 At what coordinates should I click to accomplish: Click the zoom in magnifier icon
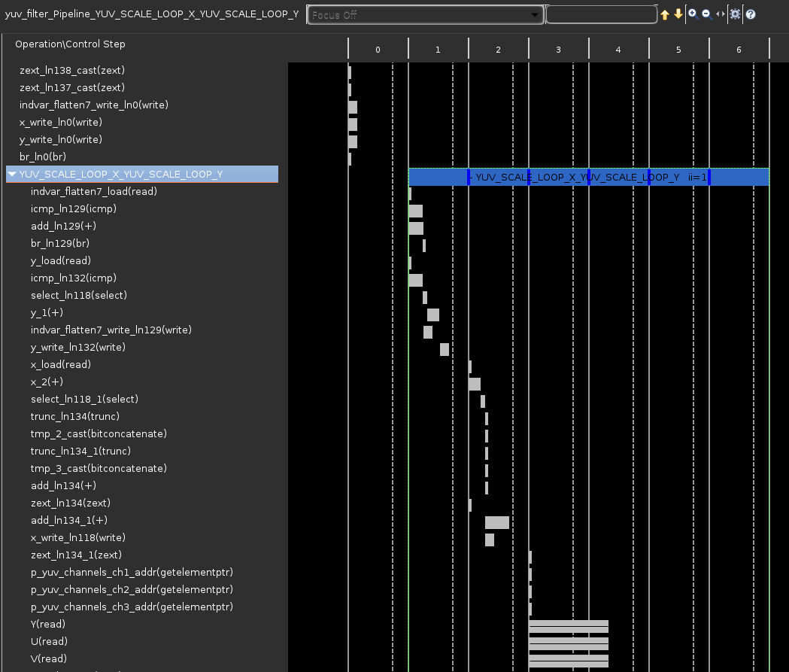693,14
